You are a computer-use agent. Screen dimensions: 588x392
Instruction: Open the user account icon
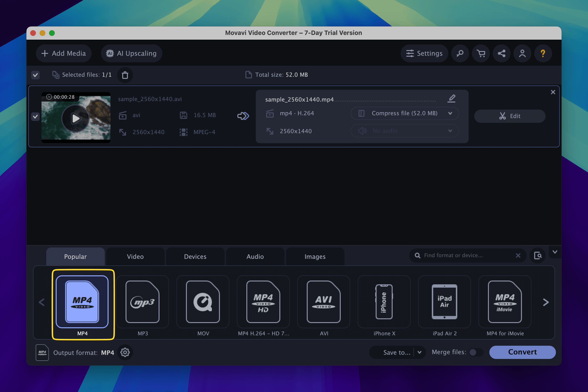pyautogui.click(x=522, y=53)
